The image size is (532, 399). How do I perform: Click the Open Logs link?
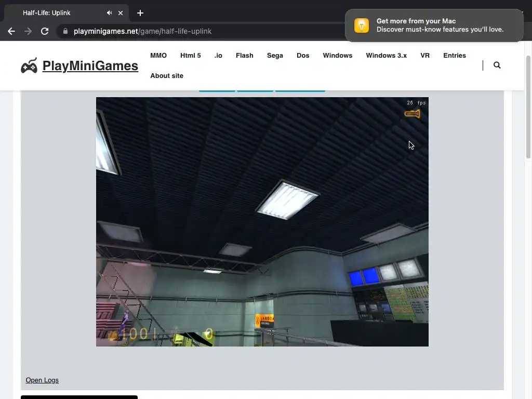coord(42,380)
